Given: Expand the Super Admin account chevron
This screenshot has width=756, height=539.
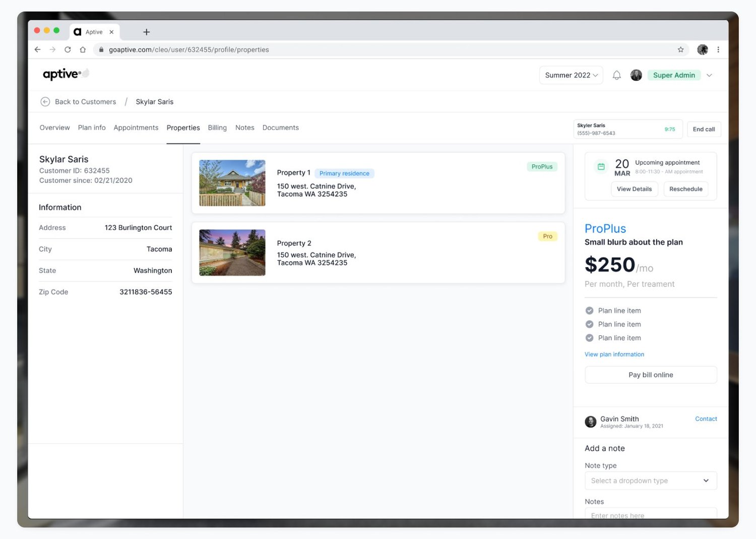Looking at the screenshot, I should 709,75.
